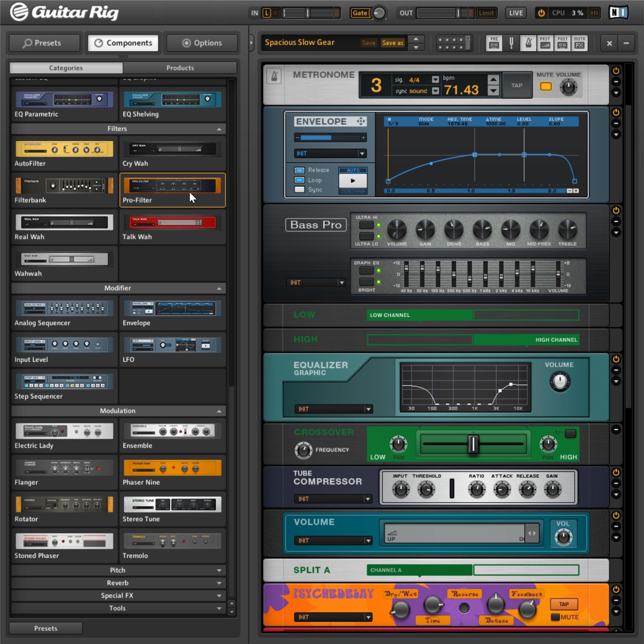644x644 pixels.
Task: Toggle the Bass Pro module power button
Action: pyautogui.click(x=616, y=210)
